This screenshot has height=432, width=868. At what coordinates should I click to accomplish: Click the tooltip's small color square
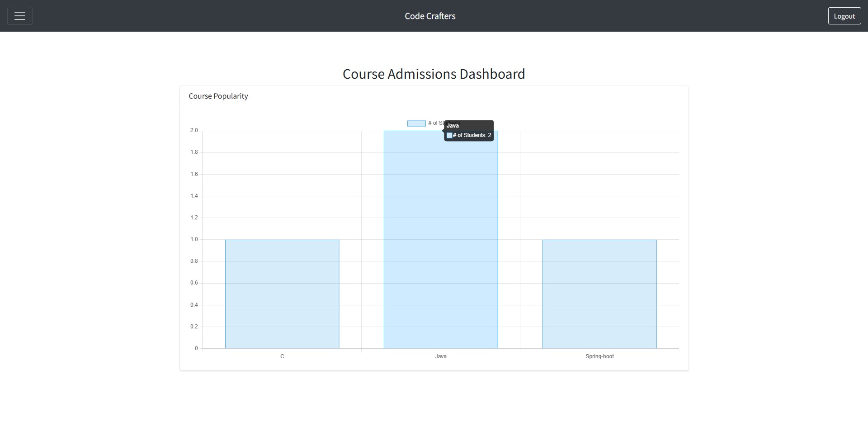pyautogui.click(x=449, y=135)
